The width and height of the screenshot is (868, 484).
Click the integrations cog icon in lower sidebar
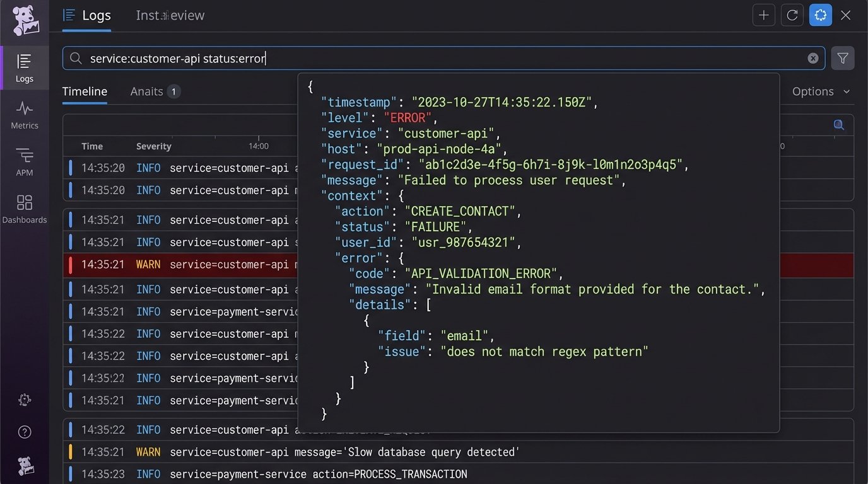pos(24,399)
